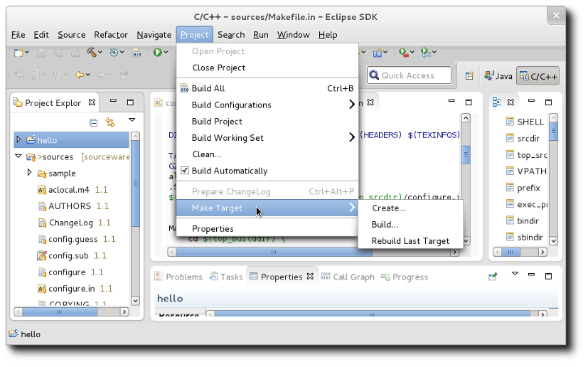
Task: Choose Build Project menu entry
Action: [267, 121]
